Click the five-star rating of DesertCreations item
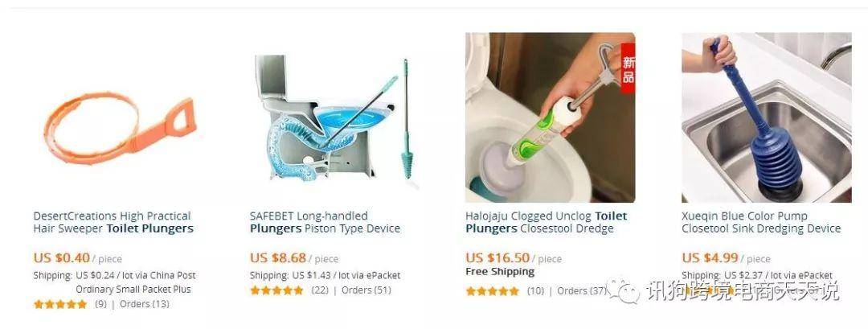 60,304
